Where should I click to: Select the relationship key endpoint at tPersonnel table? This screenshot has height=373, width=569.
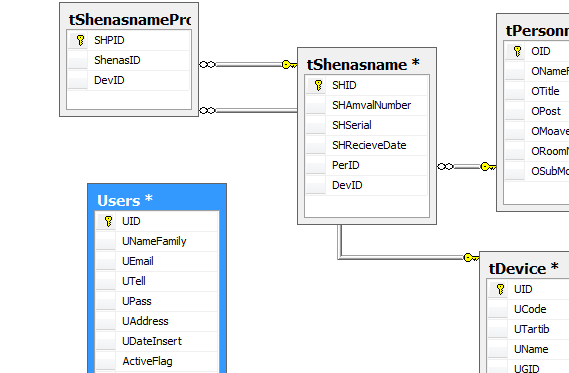(x=488, y=167)
